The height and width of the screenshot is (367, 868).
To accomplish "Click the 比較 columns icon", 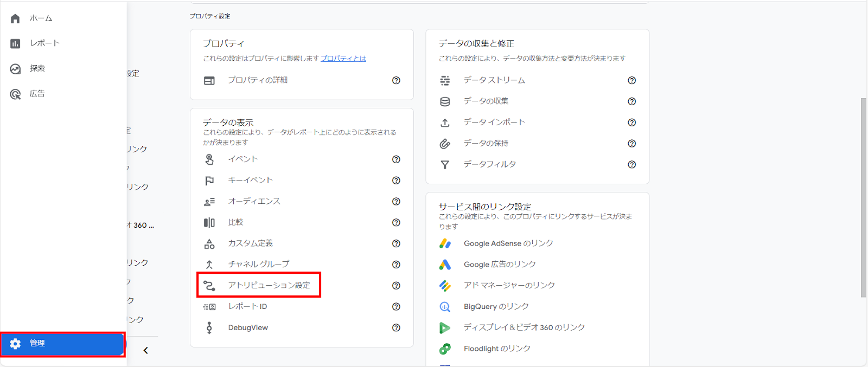I will click(x=209, y=223).
